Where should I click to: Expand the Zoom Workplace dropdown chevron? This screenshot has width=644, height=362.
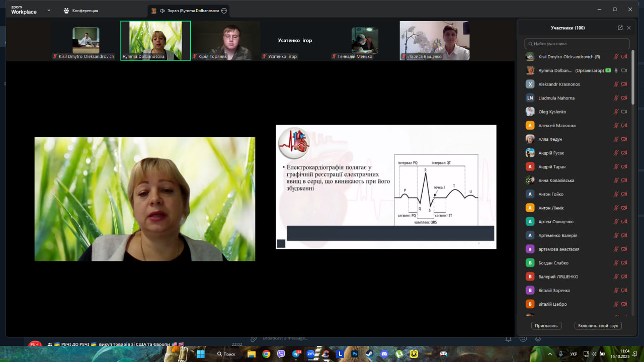pos(49,10)
